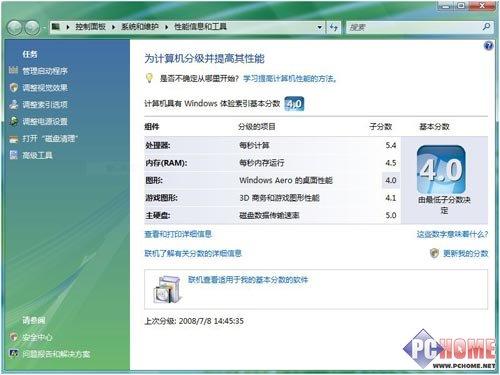Open 调整视觉效果 task link
The height and width of the screenshot is (375, 500).
(45, 88)
